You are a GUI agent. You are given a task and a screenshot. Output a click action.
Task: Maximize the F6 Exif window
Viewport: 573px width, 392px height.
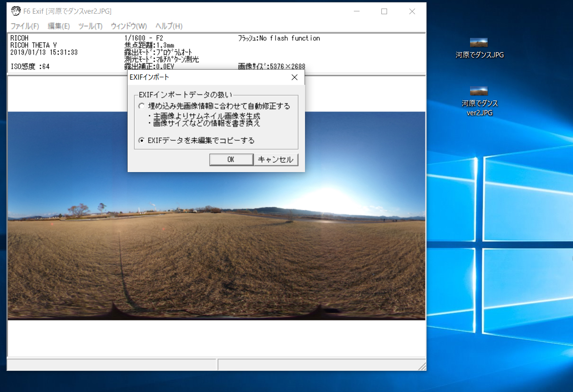coord(384,11)
